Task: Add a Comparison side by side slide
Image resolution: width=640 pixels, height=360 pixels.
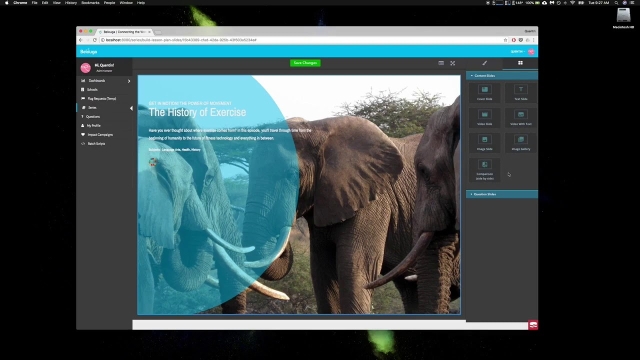Action: pos(484,170)
